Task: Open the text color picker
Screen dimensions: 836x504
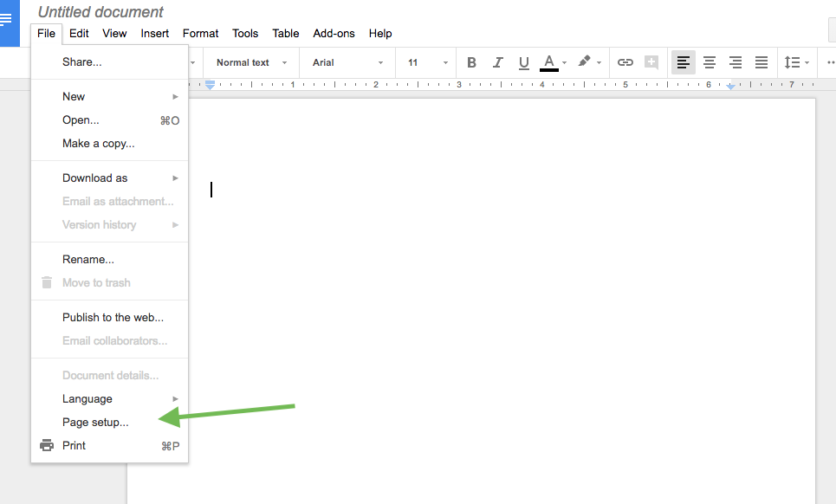Action: (549, 62)
